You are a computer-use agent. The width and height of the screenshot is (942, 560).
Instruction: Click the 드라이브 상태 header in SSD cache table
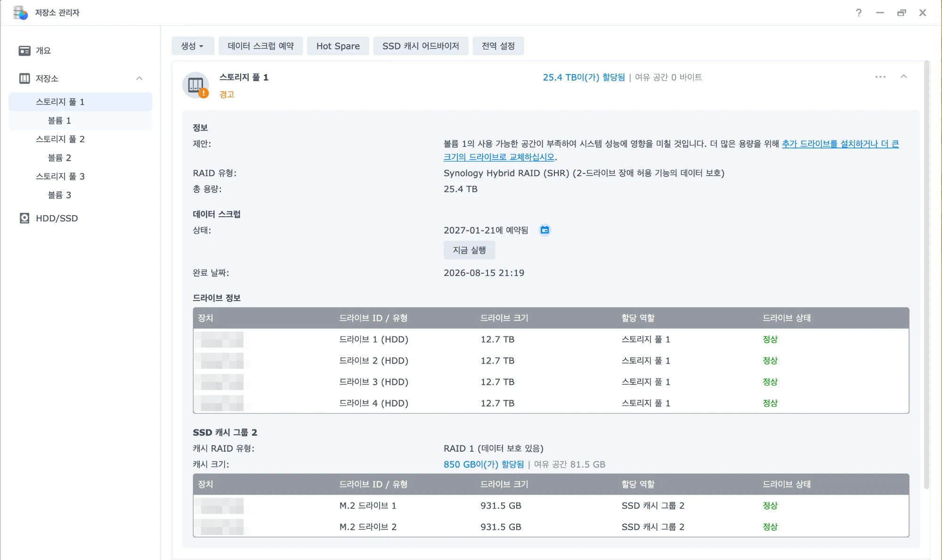pyautogui.click(x=787, y=484)
